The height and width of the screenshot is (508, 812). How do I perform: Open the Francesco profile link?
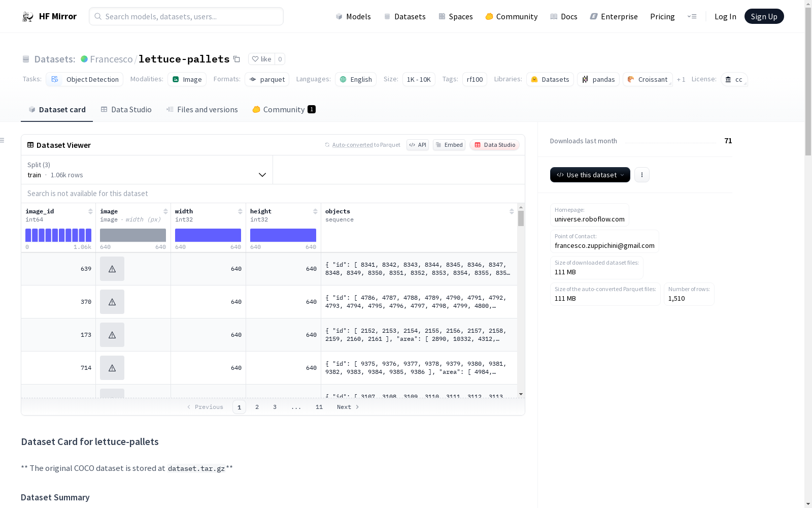[x=111, y=59]
